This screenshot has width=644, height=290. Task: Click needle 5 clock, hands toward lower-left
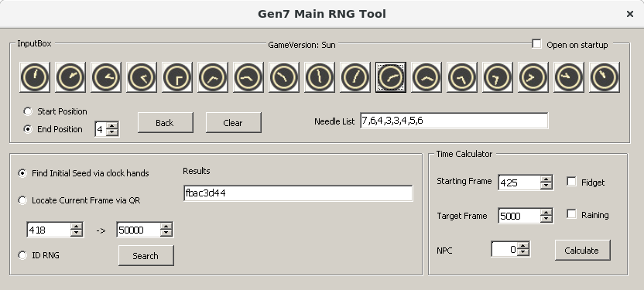point(213,77)
